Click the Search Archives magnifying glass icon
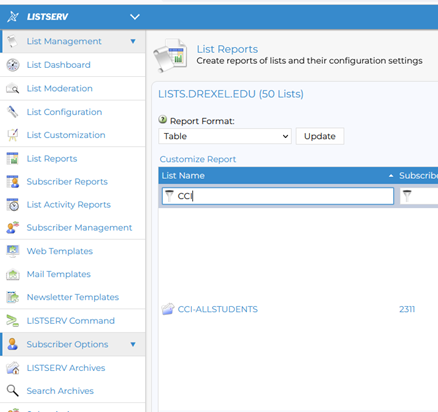Screen dimensions: 438x412 (13, 391)
